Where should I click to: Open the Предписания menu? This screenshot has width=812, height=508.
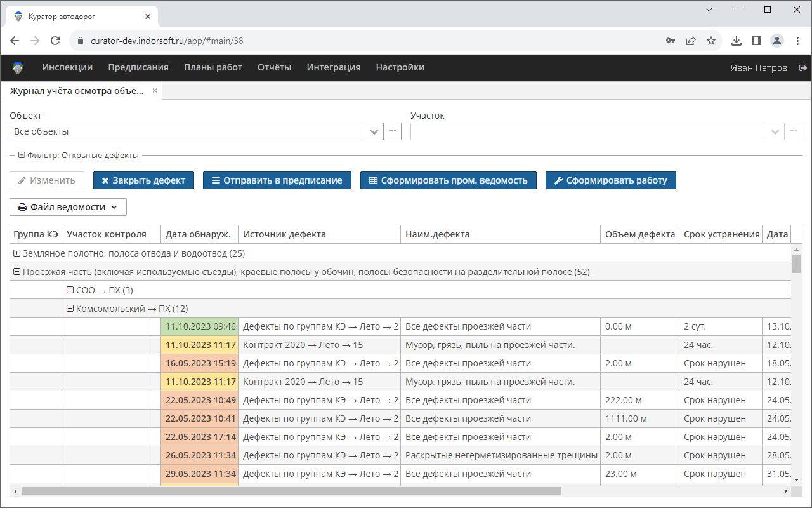[x=138, y=67]
